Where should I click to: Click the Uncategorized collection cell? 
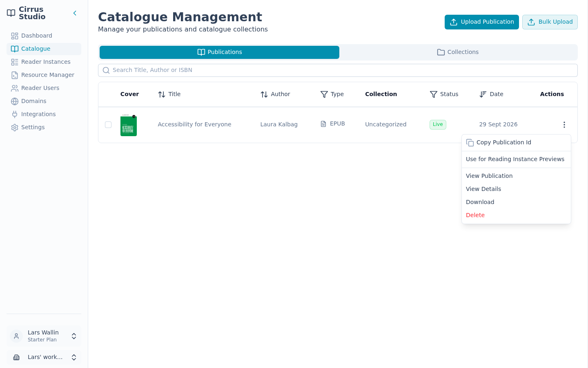(385, 124)
